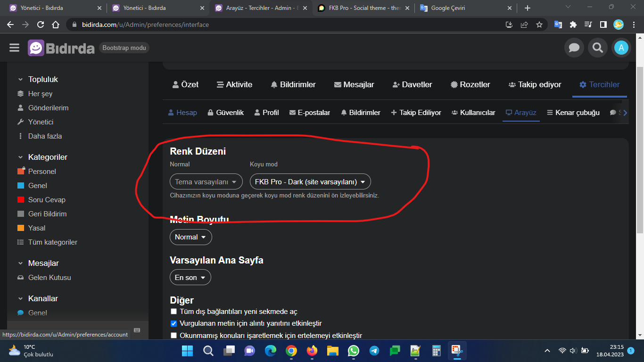This screenshot has height=362, width=644.
Task: Open the user avatar menu
Action: [x=621, y=48]
